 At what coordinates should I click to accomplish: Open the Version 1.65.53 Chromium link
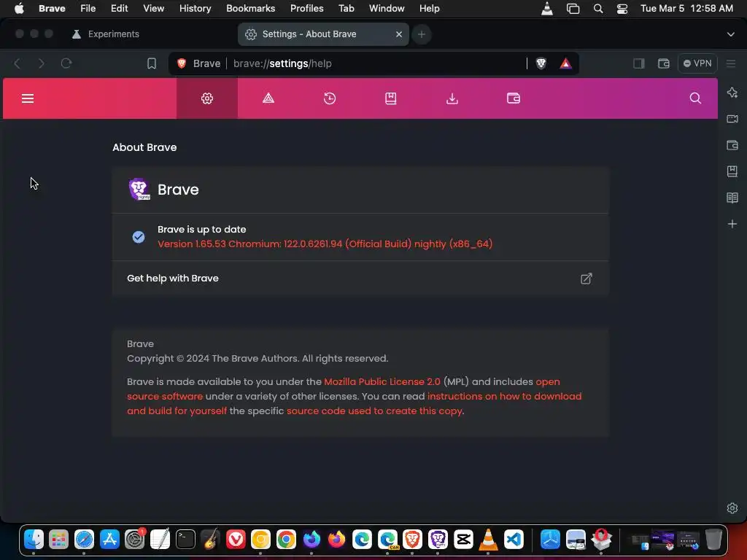tap(325, 244)
